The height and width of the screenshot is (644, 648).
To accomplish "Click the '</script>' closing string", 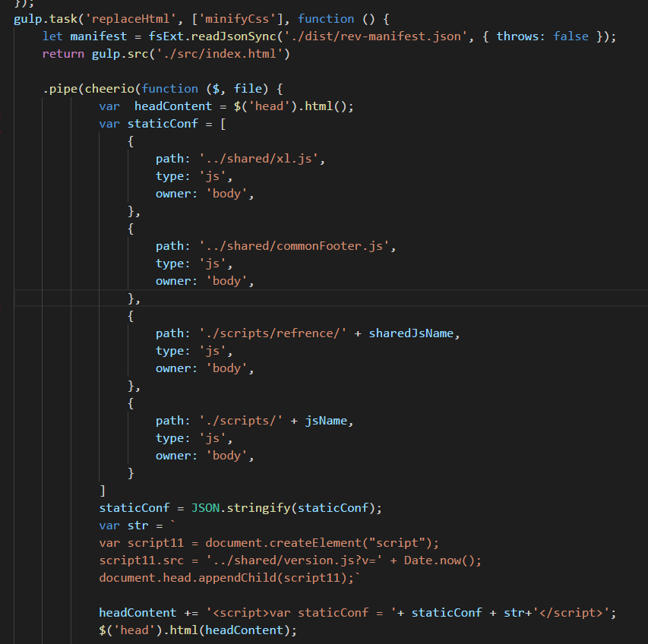I will pos(571,613).
